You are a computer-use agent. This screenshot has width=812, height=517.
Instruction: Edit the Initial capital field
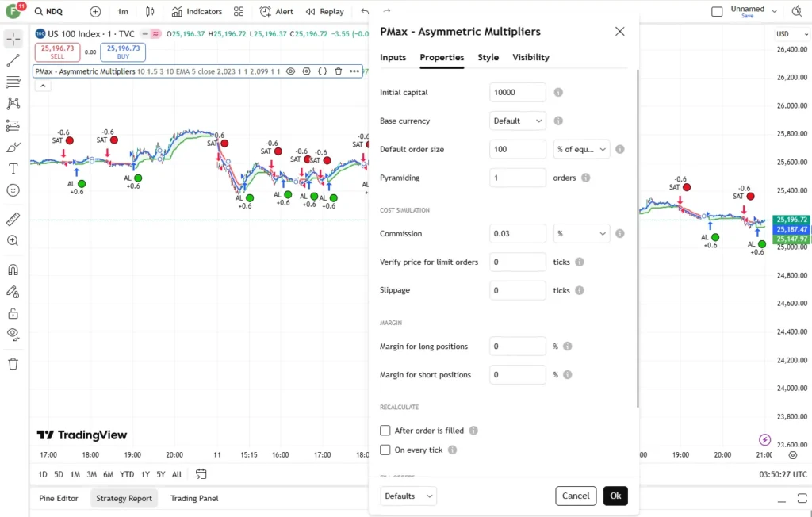tap(517, 92)
